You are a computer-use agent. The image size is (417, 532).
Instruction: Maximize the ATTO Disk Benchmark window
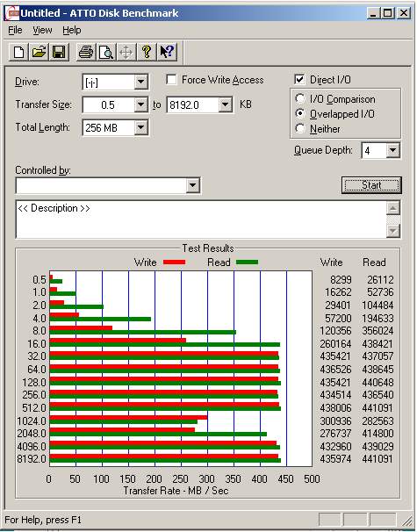(x=387, y=13)
